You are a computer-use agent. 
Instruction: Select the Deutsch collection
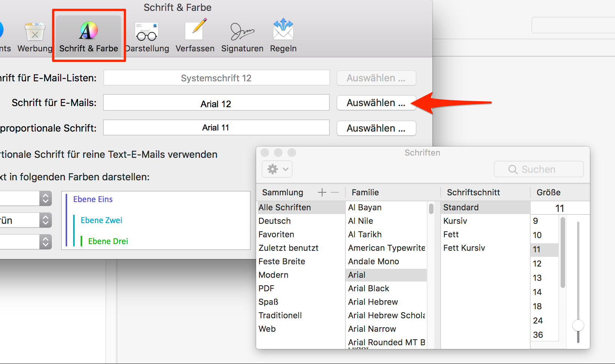tap(301, 221)
